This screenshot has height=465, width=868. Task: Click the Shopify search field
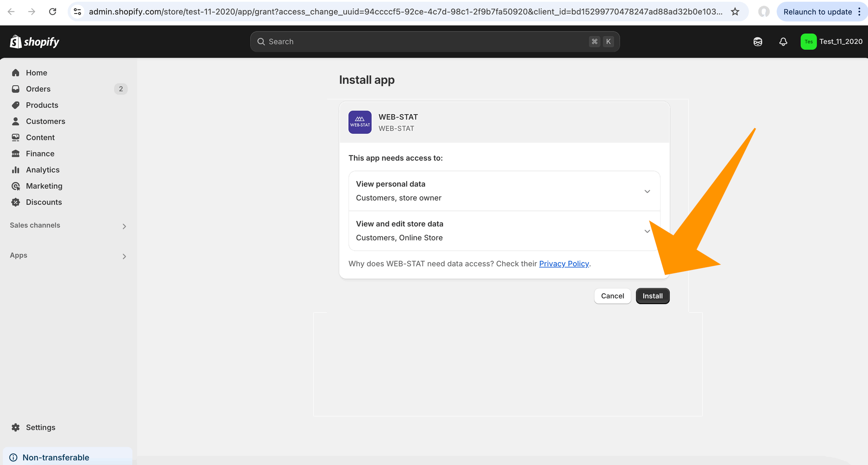tap(435, 42)
